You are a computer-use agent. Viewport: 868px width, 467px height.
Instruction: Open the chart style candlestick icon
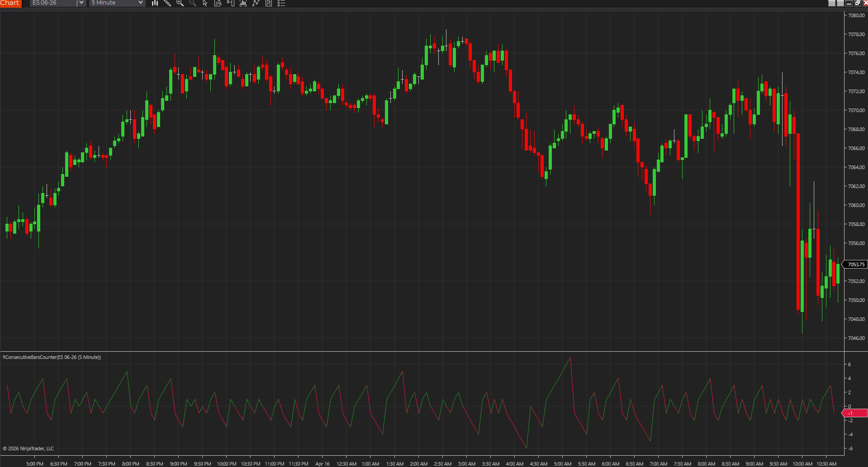coord(155,3)
